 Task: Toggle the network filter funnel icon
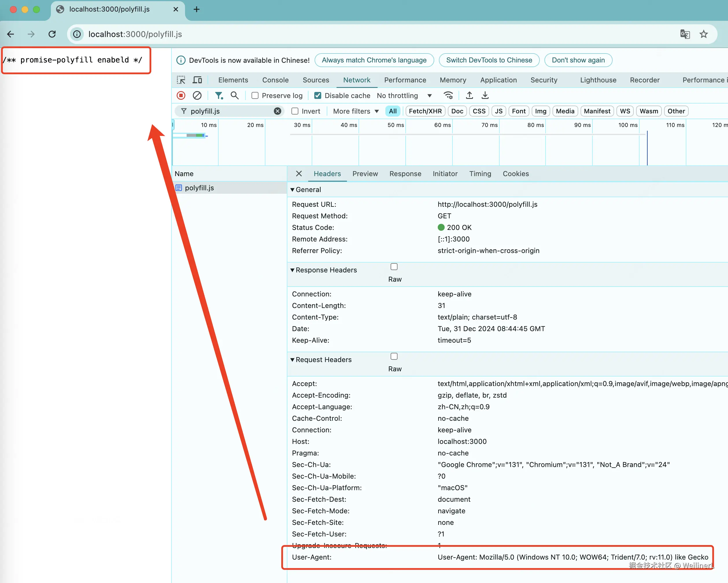(219, 96)
